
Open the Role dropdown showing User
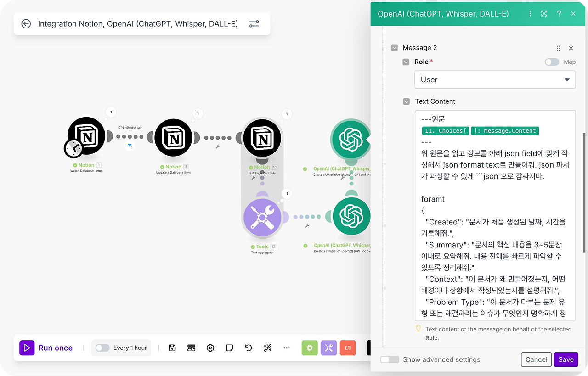495,79
